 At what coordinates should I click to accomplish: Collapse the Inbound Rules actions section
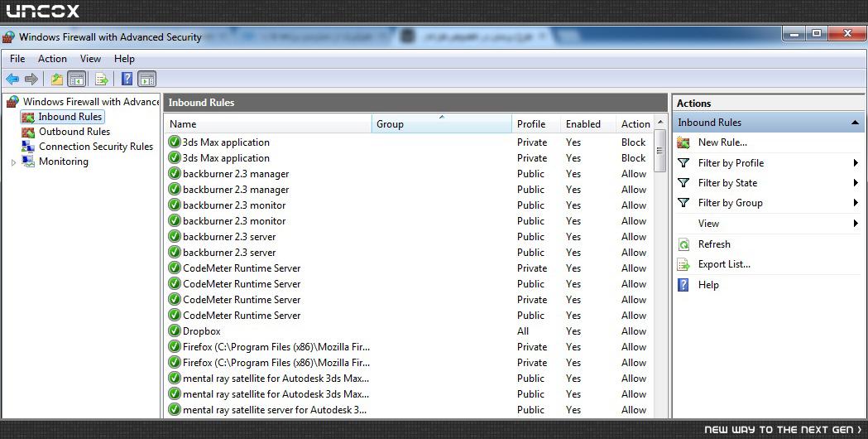click(855, 123)
